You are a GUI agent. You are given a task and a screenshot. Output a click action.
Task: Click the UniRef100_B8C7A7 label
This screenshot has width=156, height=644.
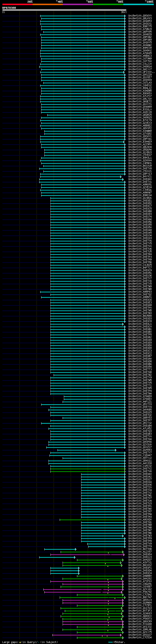[140, 597]
